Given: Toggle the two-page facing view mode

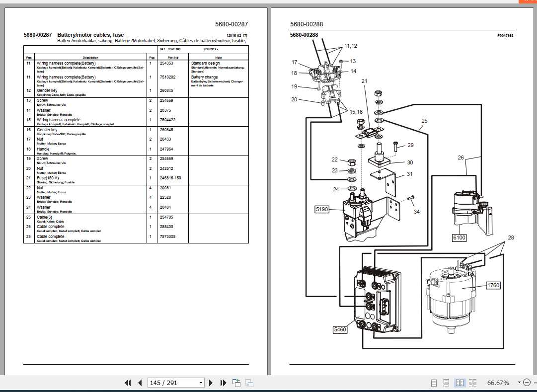Looking at the screenshot, I should 459,383.
